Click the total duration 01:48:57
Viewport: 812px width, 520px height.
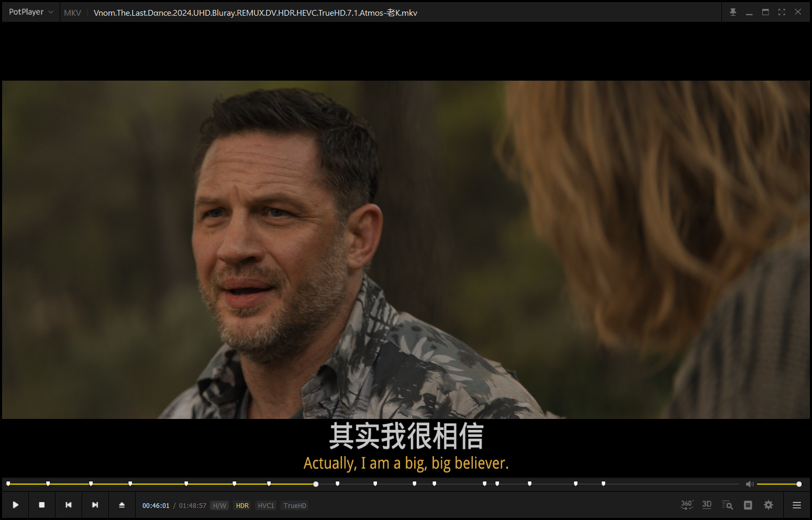tap(193, 506)
